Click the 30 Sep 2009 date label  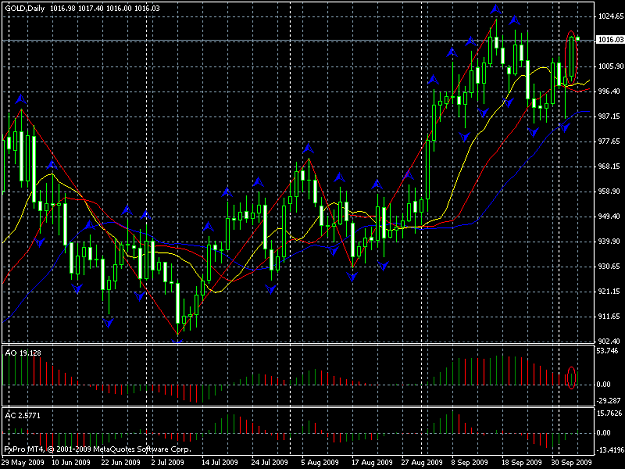[x=572, y=462]
